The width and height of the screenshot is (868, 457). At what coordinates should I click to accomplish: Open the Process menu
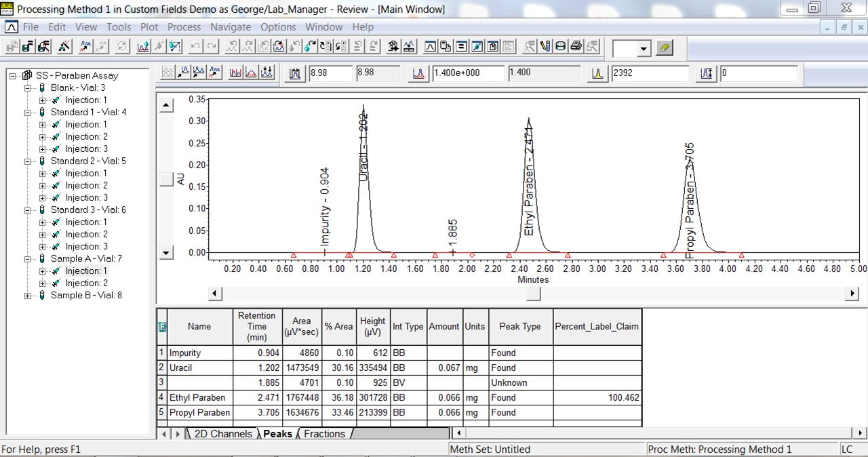[184, 27]
